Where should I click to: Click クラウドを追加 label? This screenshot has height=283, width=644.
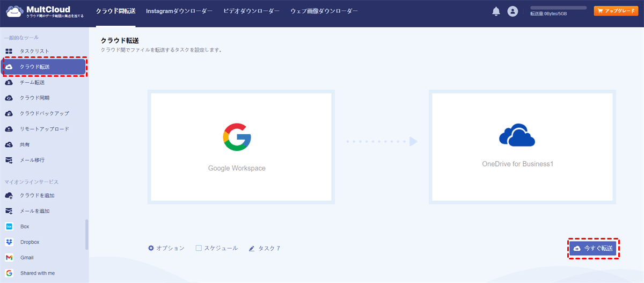coord(37,195)
